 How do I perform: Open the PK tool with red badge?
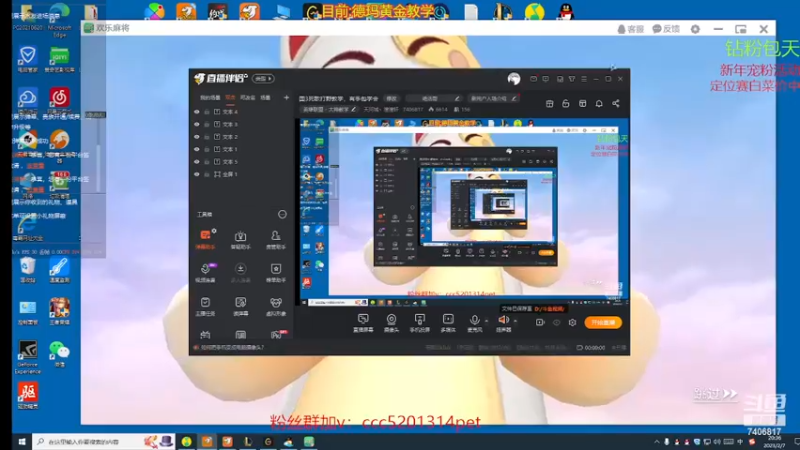[x=277, y=335]
